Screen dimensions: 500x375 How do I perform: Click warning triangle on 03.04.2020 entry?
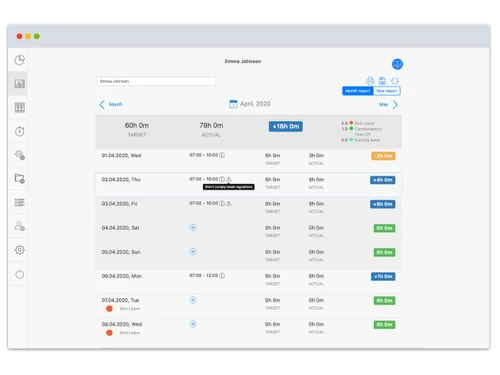coord(229,203)
